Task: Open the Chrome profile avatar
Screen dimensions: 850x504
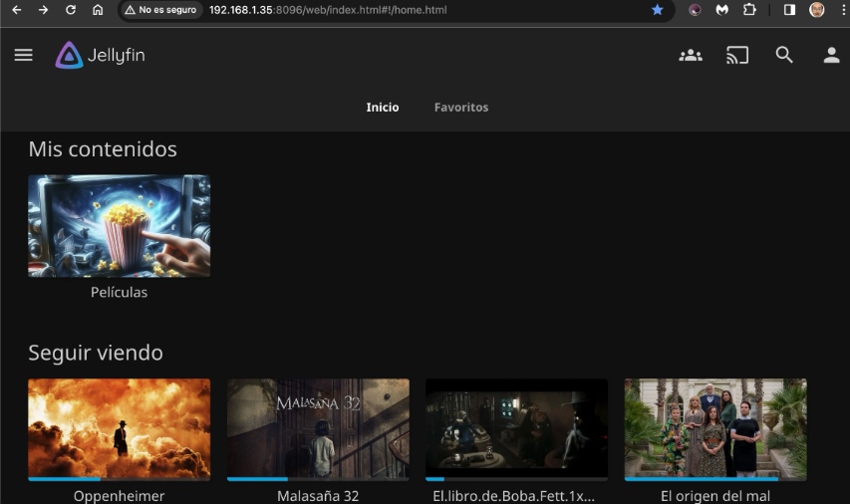Action: click(x=816, y=10)
